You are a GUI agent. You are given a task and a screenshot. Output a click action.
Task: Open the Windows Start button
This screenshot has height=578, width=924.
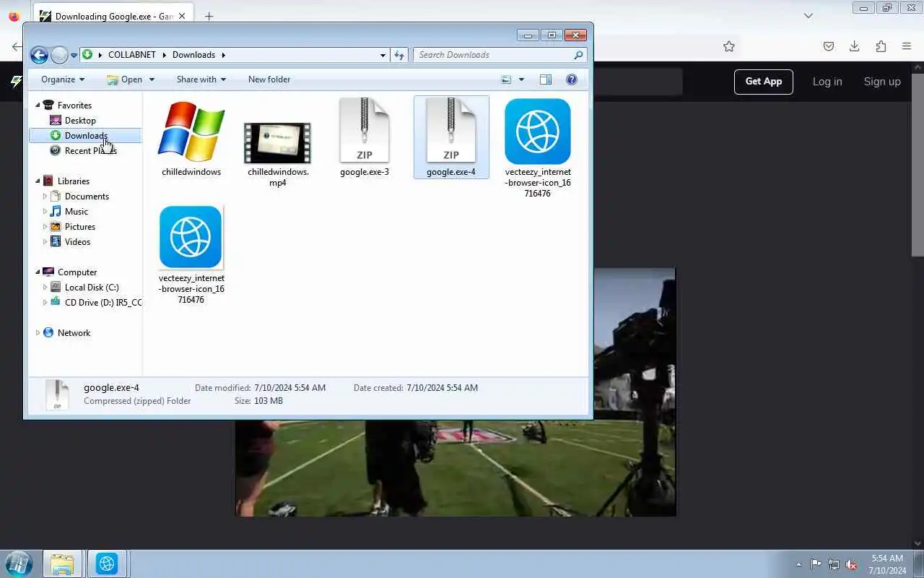(18, 564)
